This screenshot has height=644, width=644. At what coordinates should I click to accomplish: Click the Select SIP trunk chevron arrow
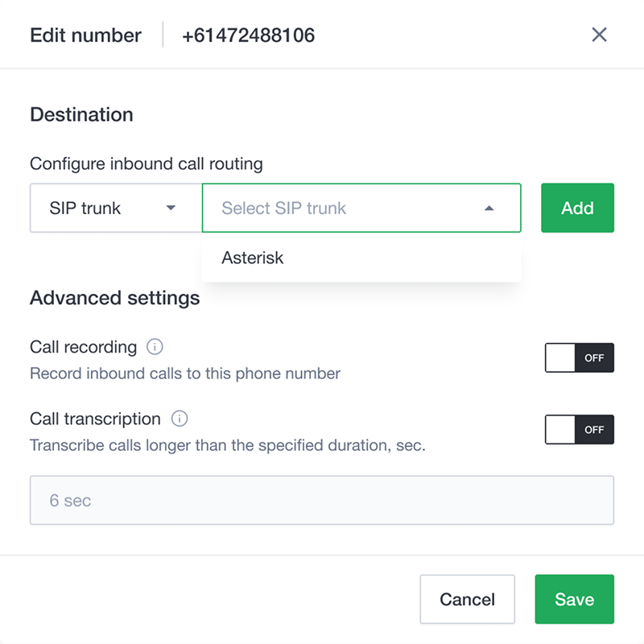coord(489,208)
